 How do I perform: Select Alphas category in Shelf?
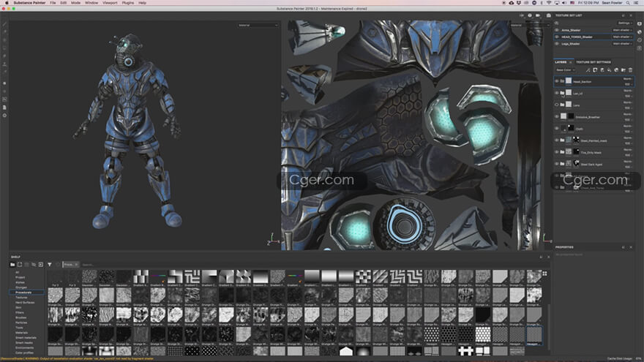[20, 282]
